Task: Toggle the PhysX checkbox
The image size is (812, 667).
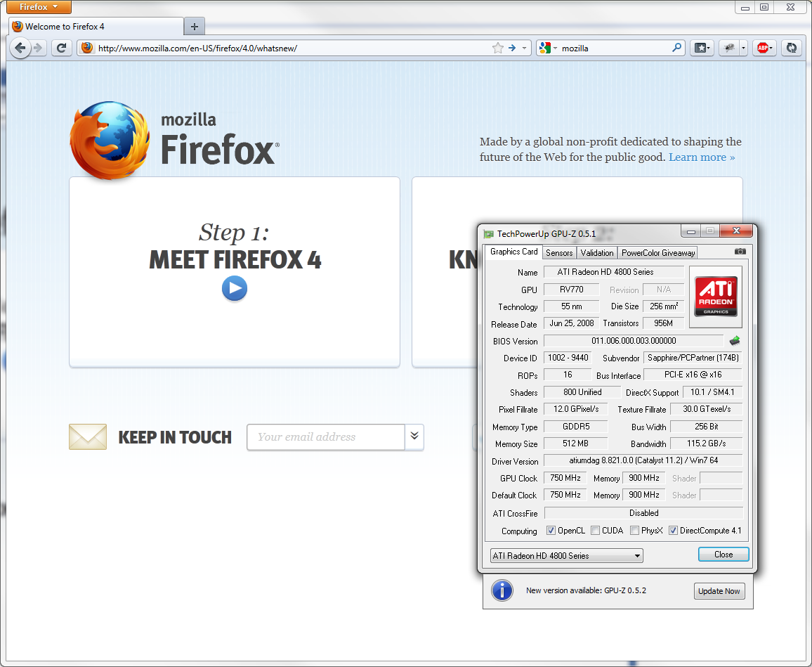Action: [x=634, y=531]
